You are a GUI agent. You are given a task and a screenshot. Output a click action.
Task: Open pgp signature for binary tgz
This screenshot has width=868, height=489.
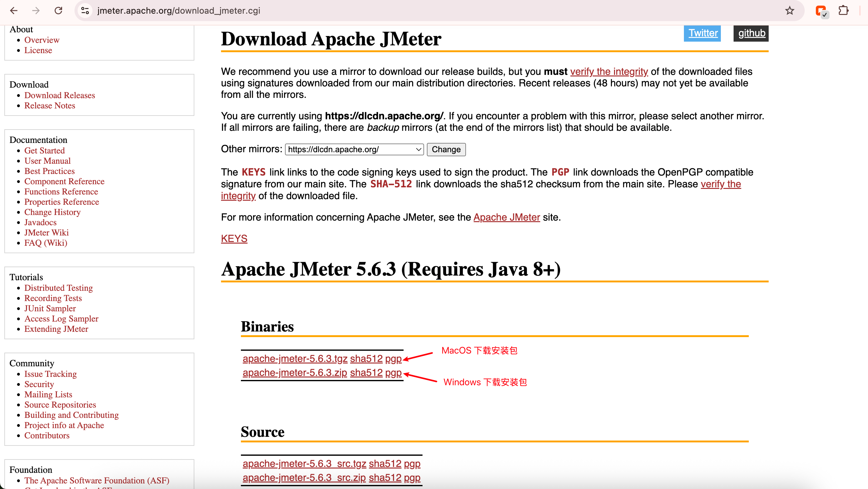click(393, 359)
